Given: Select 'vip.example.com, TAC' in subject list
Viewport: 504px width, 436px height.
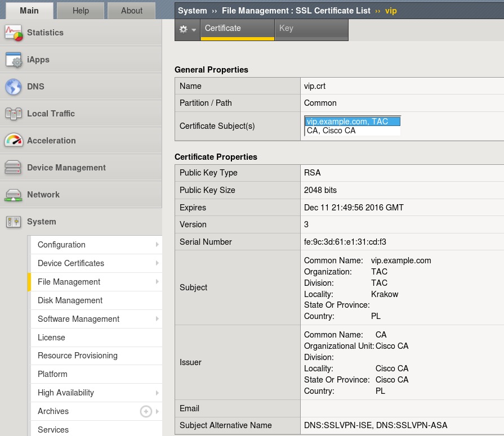Looking at the screenshot, I should tap(353, 122).
